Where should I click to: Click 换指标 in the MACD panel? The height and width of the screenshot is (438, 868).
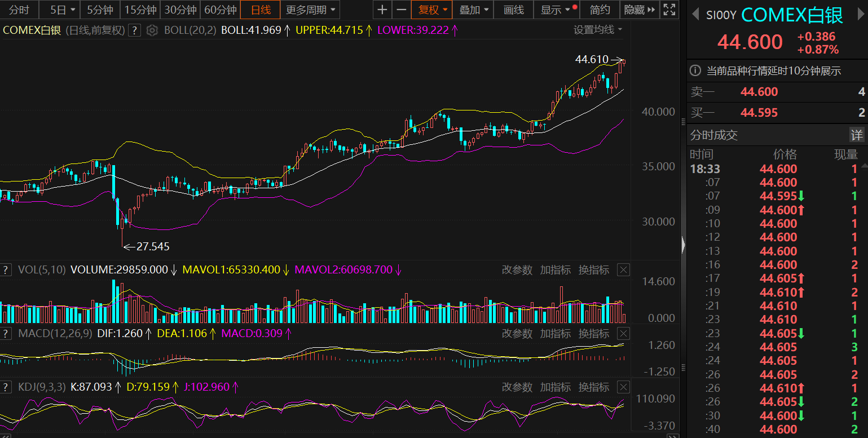click(x=593, y=334)
